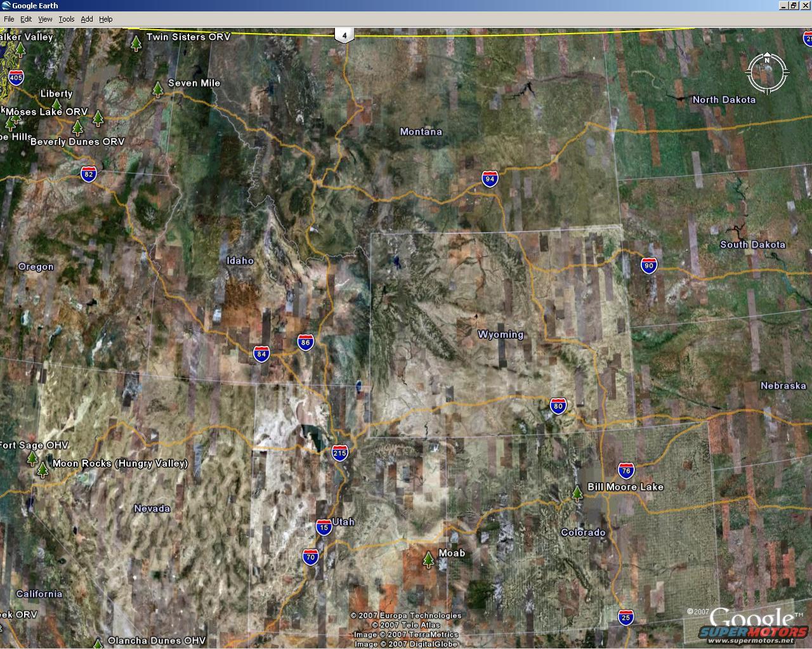Click the Olancha Dunes OHV placemark icon

pos(98,643)
